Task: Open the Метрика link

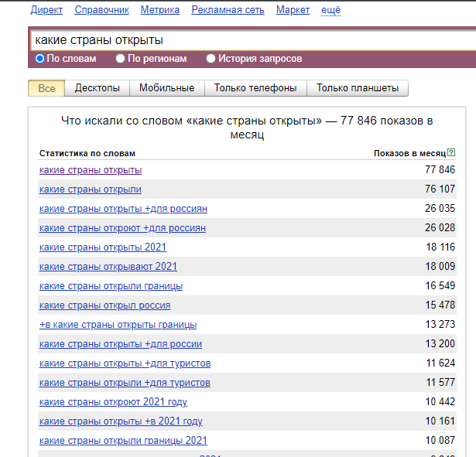Action: [160, 10]
